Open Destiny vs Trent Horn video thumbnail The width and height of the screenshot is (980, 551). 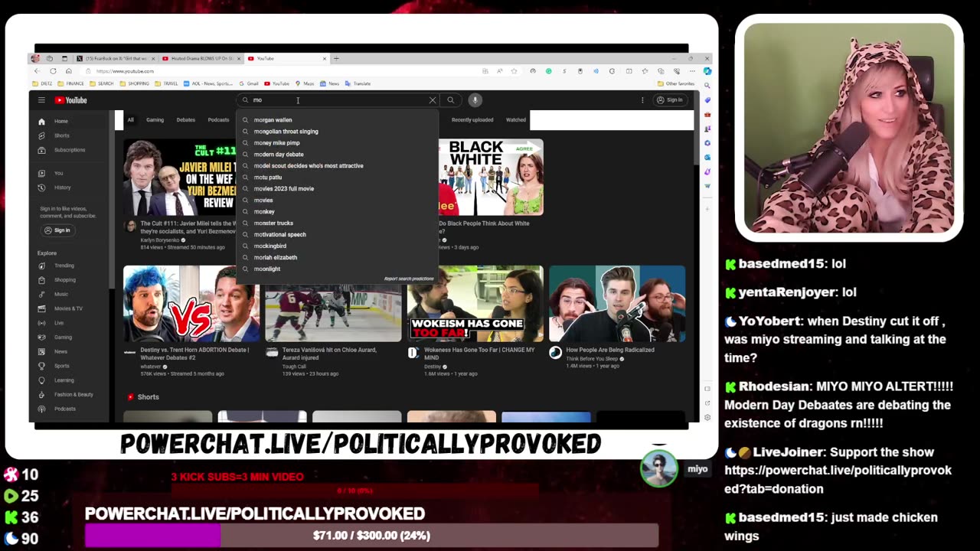[191, 304]
